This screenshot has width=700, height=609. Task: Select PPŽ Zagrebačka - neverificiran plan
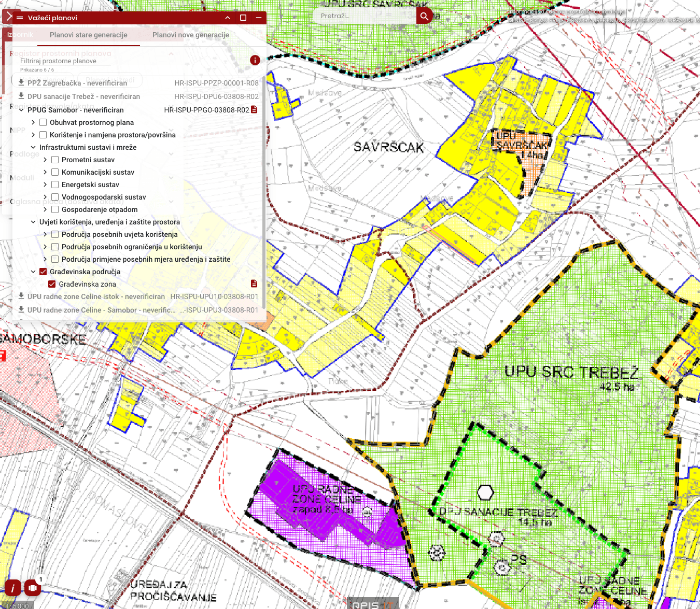tap(77, 83)
